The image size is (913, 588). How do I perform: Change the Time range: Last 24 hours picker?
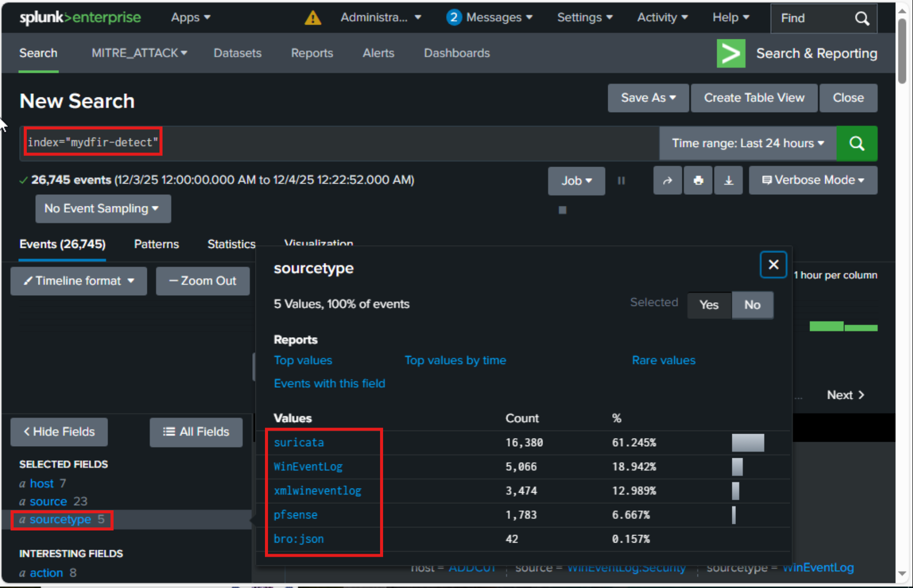pos(747,143)
